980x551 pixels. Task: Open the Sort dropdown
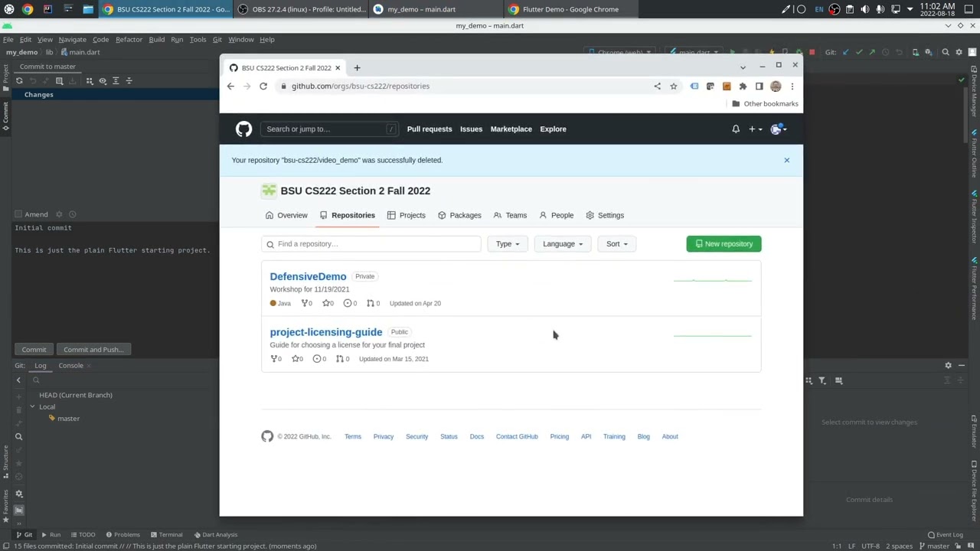pyautogui.click(x=616, y=244)
